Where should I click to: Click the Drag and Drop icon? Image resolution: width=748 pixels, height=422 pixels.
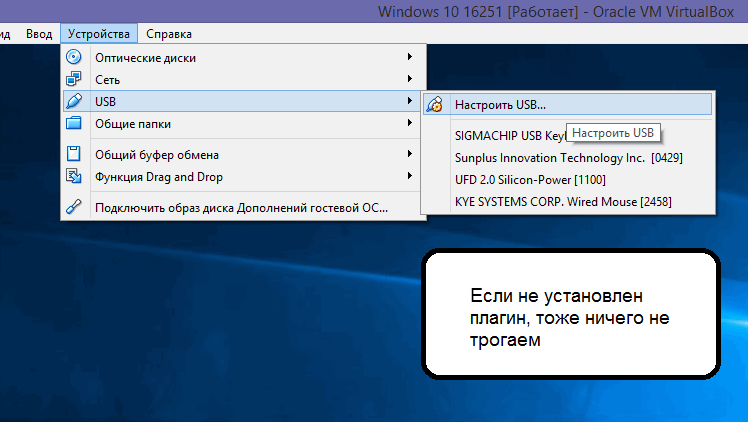[x=73, y=176]
